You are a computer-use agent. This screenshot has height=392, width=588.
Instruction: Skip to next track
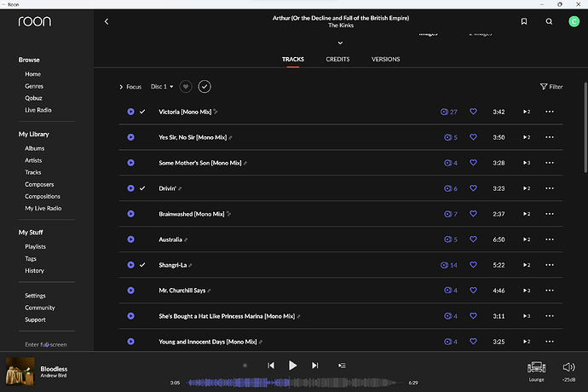314,366
